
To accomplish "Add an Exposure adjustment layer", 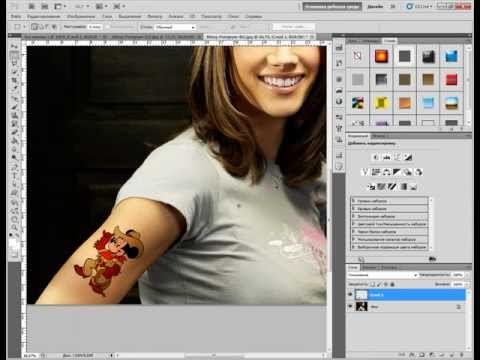I will (x=408, y=157).
